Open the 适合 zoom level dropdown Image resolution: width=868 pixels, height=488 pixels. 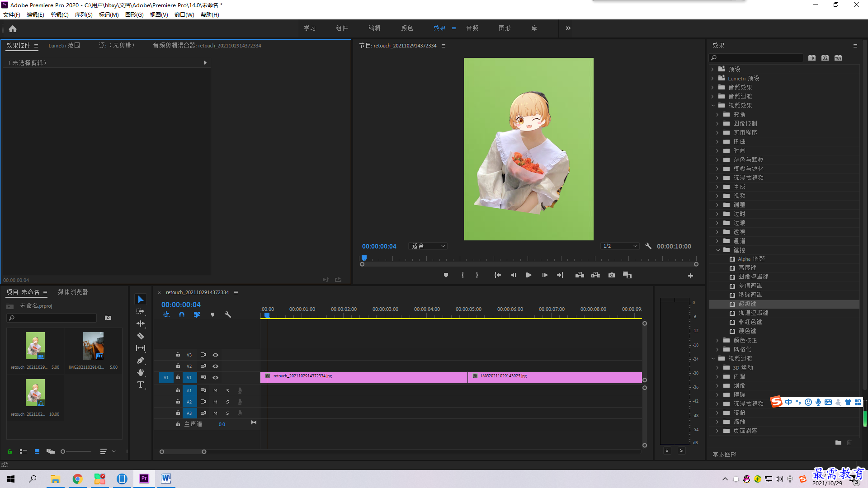(x=428, y=246)
